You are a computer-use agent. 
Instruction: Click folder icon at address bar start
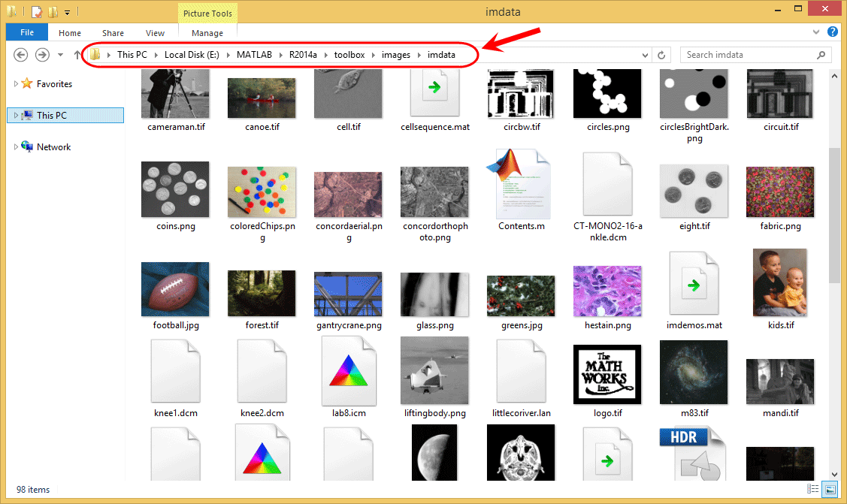tap(95, 55)
